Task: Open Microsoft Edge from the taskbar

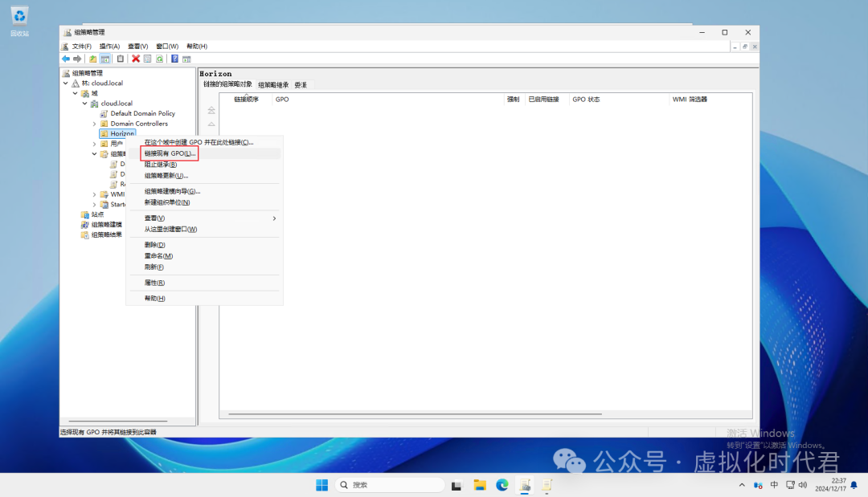Action: (502, 485)
